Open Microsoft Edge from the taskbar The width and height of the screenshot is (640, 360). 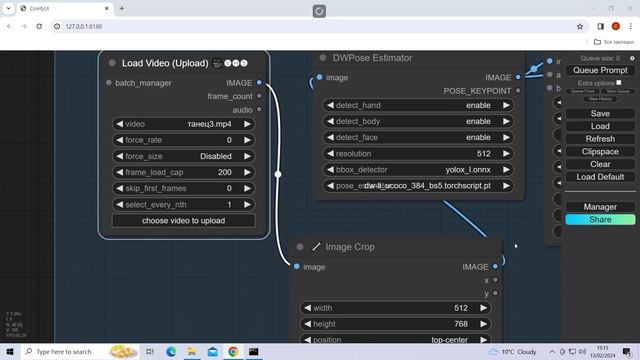click(x=171, y=351)
